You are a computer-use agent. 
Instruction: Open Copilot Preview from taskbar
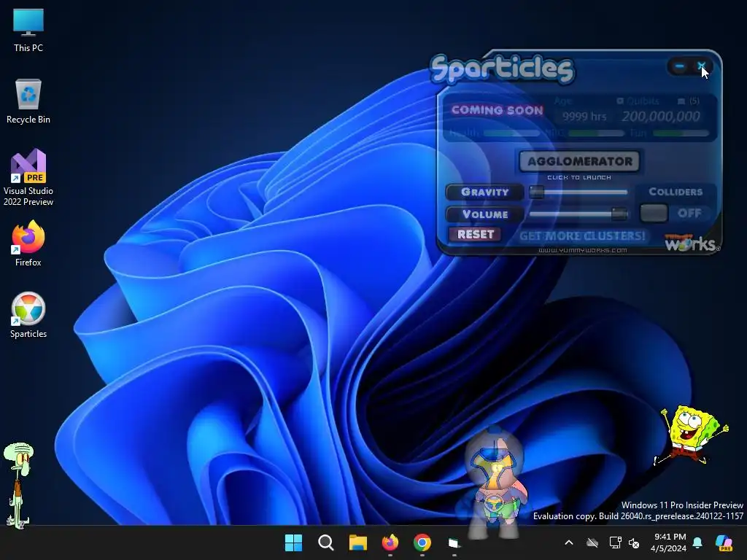[x=724, y=542]
